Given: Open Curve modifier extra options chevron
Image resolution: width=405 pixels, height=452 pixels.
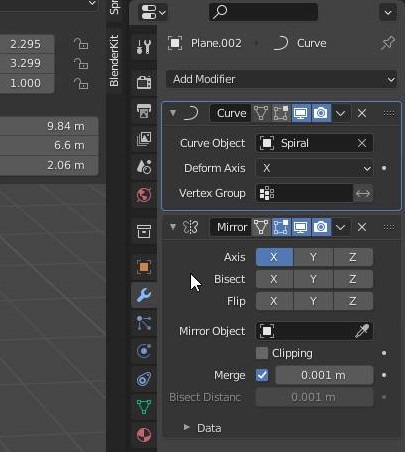Looking at the screenshot, I should point(341,113).
